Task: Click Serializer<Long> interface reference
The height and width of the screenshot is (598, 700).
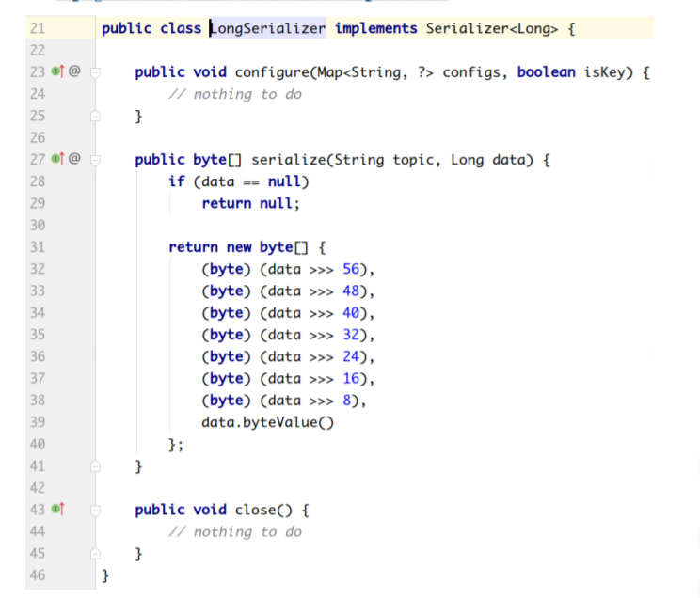Action: (492, 28)
